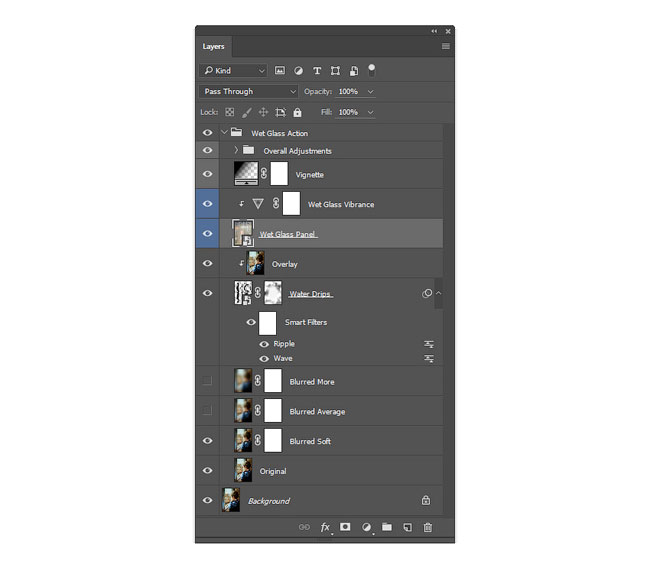Hide the Overlay layer

(207, 263)
